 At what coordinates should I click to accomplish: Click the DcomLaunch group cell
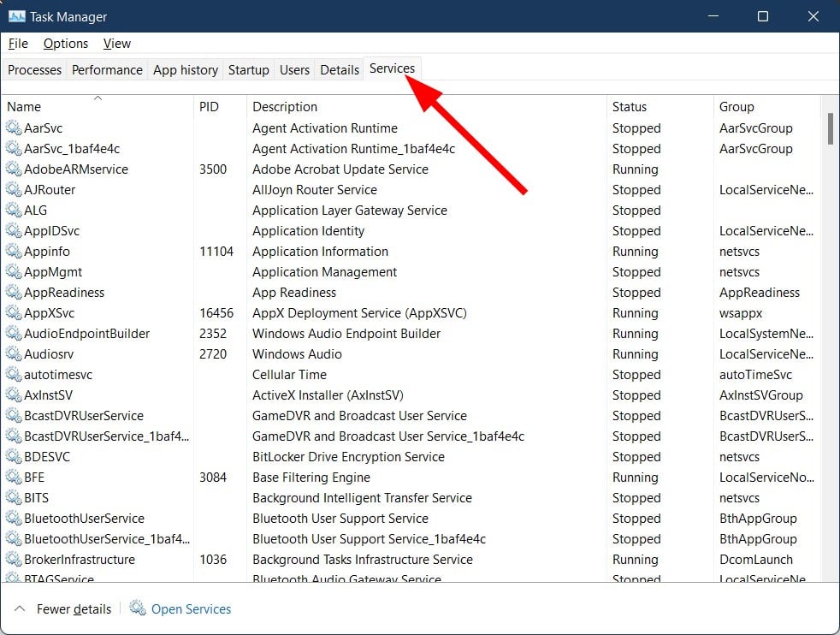756,559
